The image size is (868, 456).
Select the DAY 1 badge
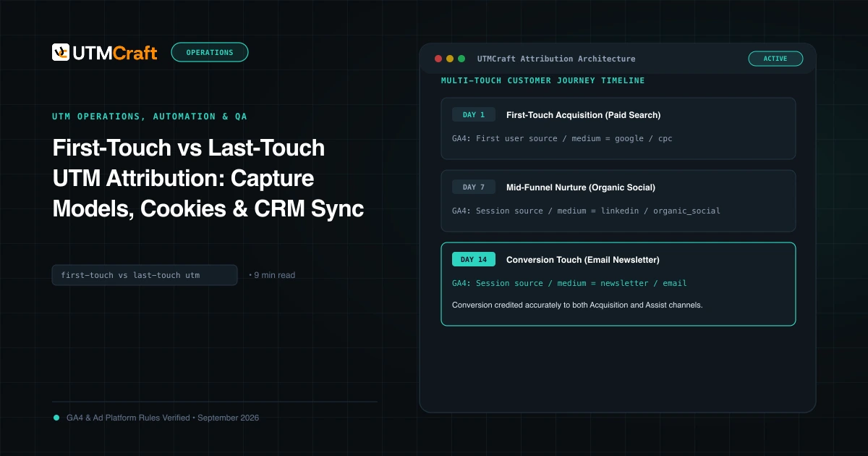[x=474, y=114]
